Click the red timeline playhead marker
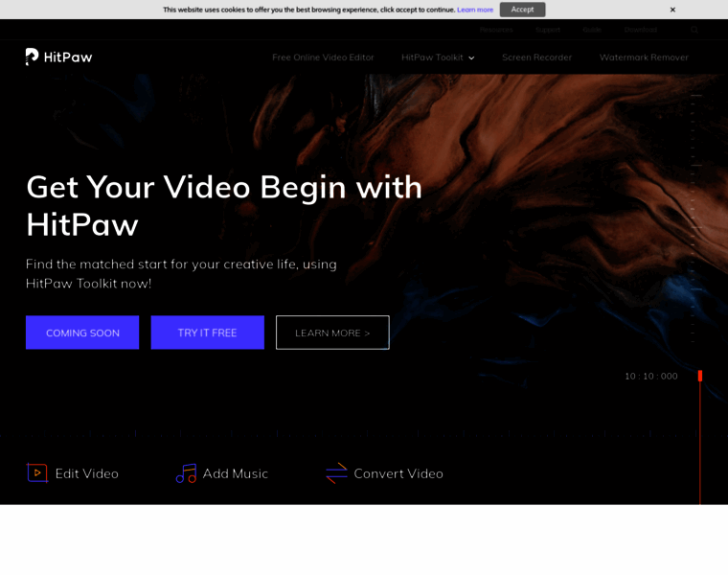 click(x=700, y=376)
